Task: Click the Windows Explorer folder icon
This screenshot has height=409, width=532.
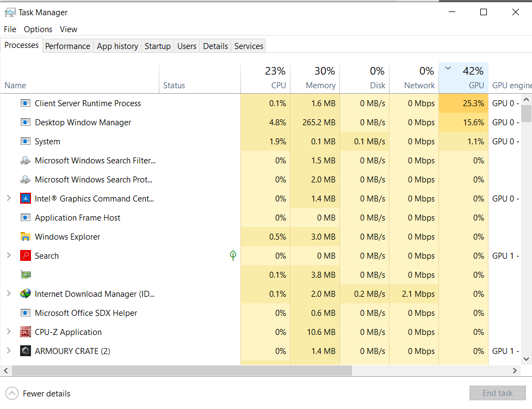Action: click(x=26, y=236)
